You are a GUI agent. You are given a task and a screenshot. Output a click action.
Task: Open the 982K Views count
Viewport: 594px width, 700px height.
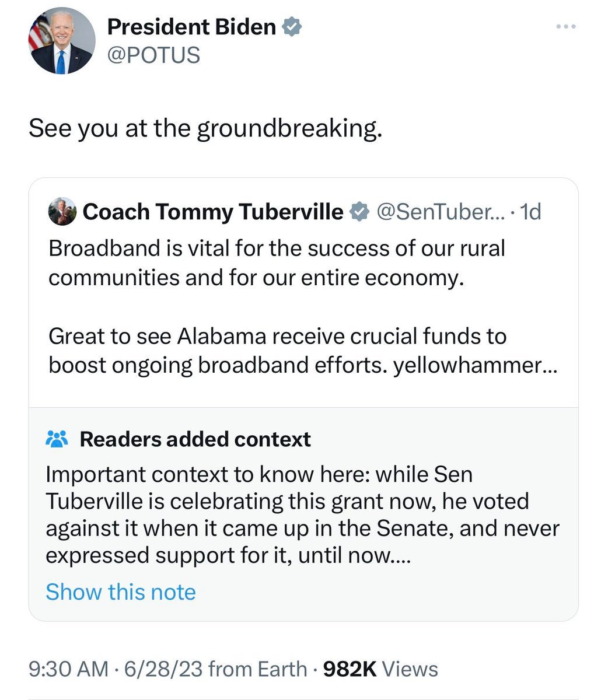point(380,669)
